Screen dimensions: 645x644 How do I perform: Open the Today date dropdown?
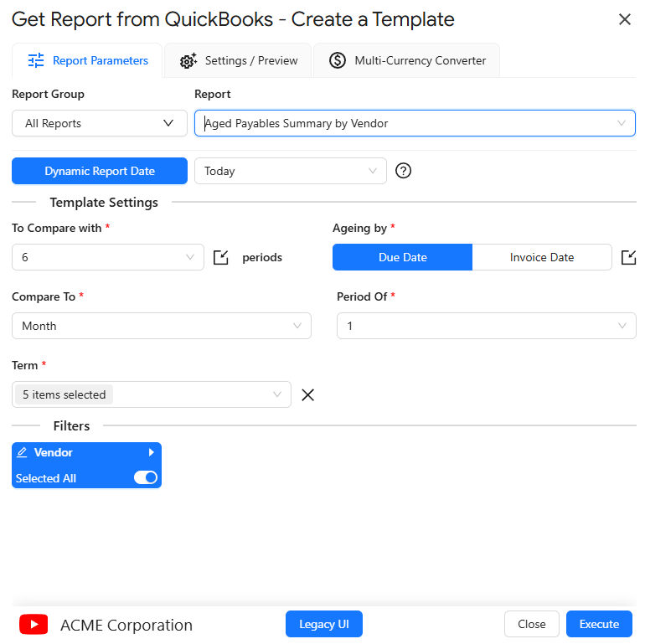click(291, 171)
